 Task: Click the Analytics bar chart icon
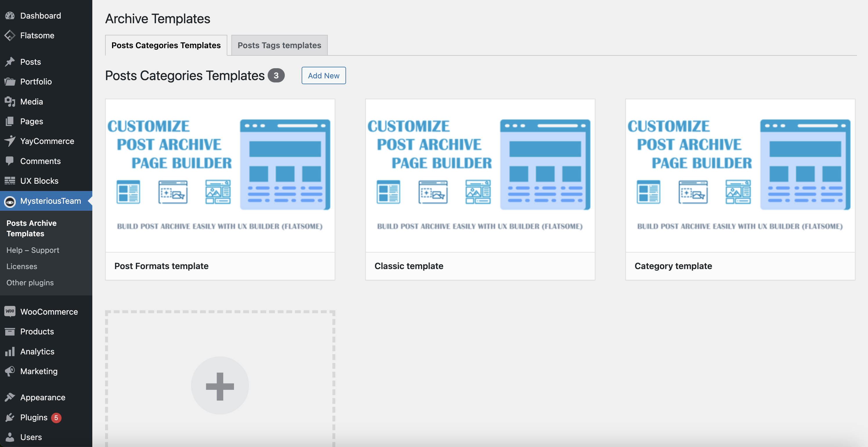(x=10, y=351)
